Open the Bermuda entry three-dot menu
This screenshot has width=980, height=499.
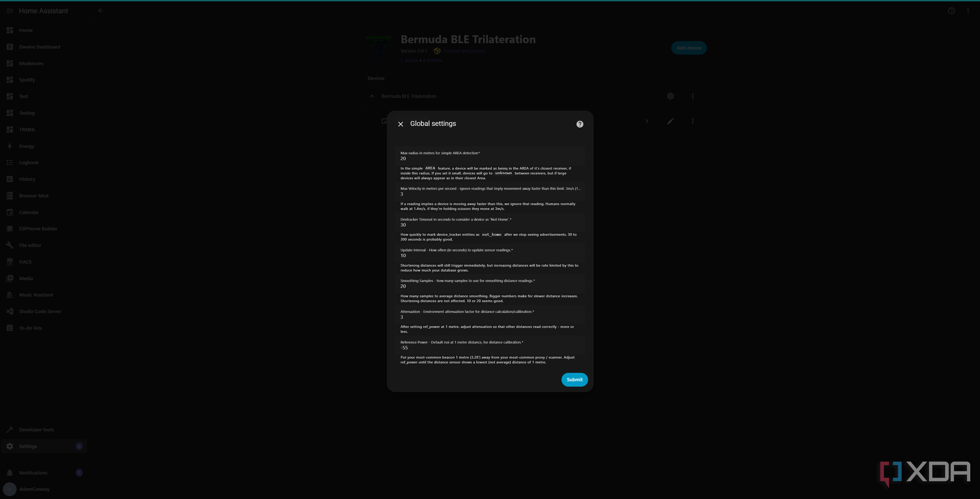tap(692, 96)
